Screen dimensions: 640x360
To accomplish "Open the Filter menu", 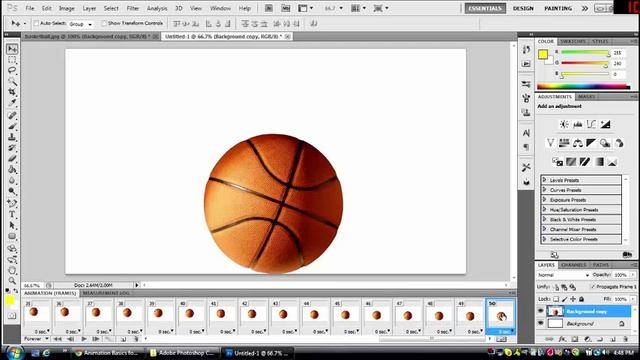I will (133, 8).
